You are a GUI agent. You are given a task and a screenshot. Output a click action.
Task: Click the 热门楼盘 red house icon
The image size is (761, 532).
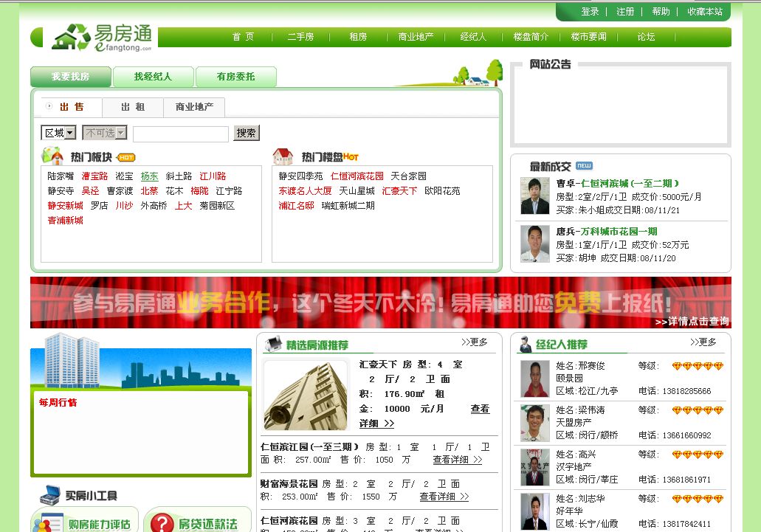click(x=283, y=156)
